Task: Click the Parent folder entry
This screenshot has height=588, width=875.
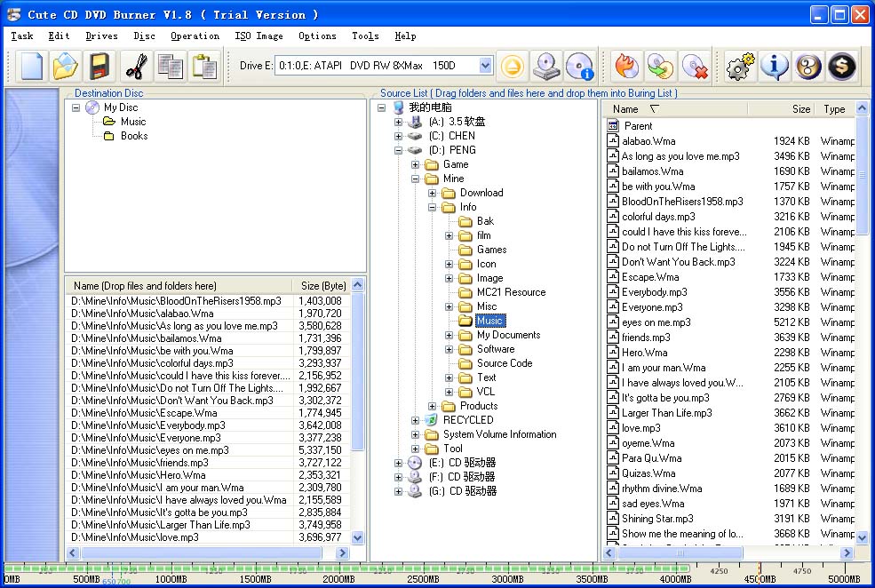Action: point(638,126)
